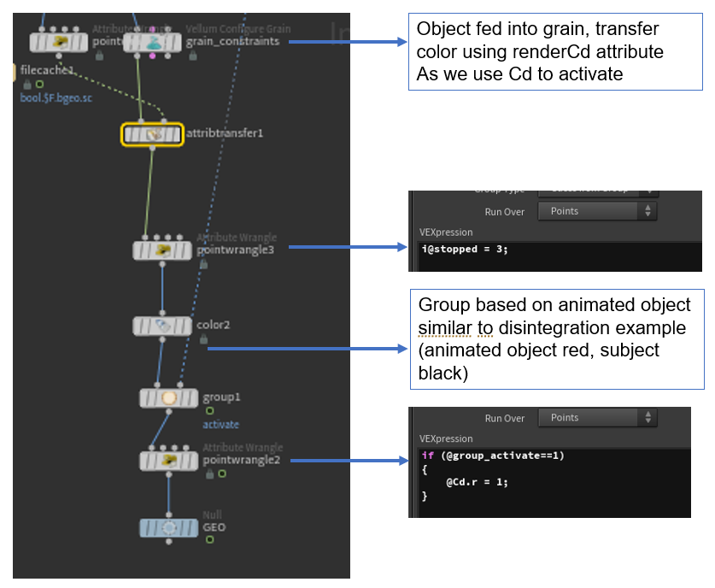
Task: Click the filecache1 node label
Action: [46, 70]
